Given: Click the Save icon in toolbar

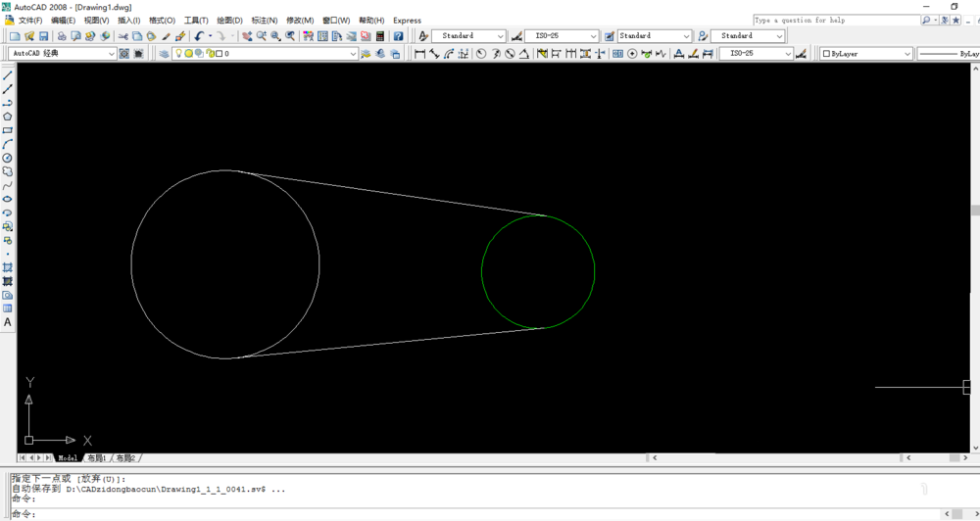Looking at the screenshot, I should pyautogui.click(x=43, y=36).
